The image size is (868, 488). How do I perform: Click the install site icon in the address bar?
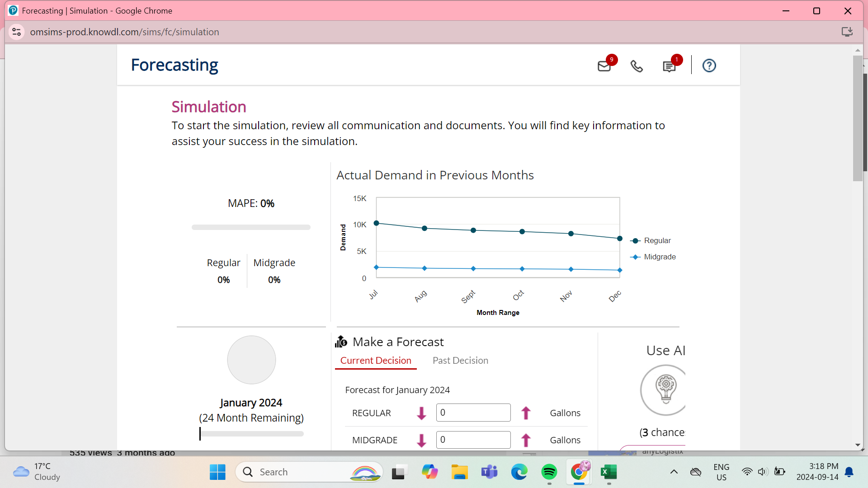coord(847,32)
